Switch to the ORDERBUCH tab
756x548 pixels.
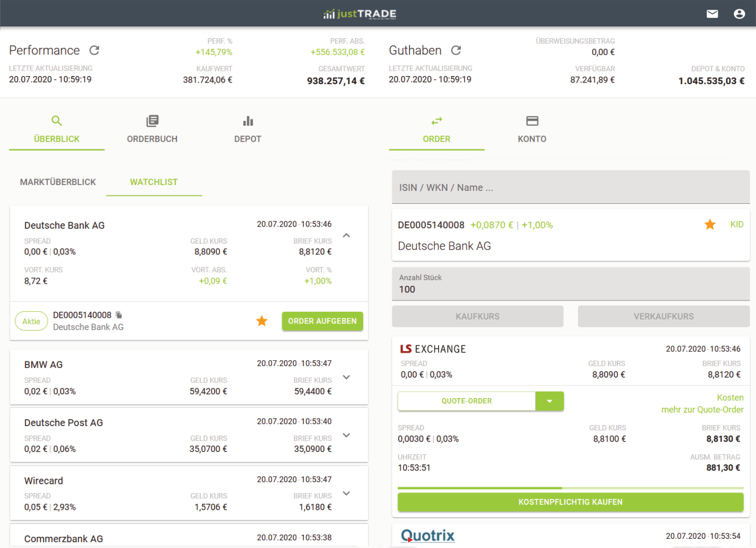152,130
